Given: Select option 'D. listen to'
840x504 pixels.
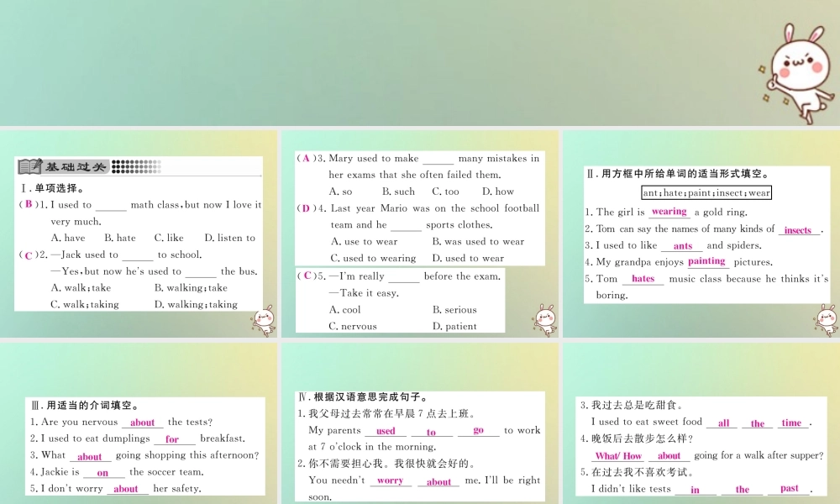Looking at the screenshot, I should [230, 238].
